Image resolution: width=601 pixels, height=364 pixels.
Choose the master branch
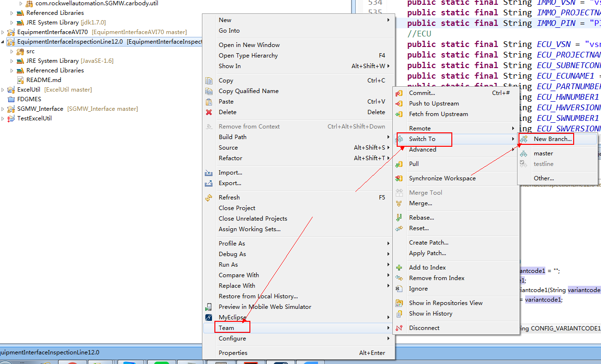pos(543,153)
